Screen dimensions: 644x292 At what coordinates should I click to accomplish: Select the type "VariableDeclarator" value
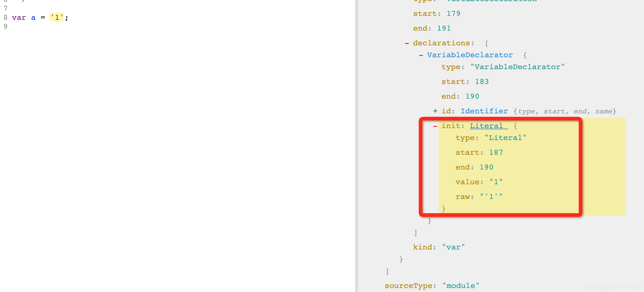pyautogui.click(x=517, y=67)
